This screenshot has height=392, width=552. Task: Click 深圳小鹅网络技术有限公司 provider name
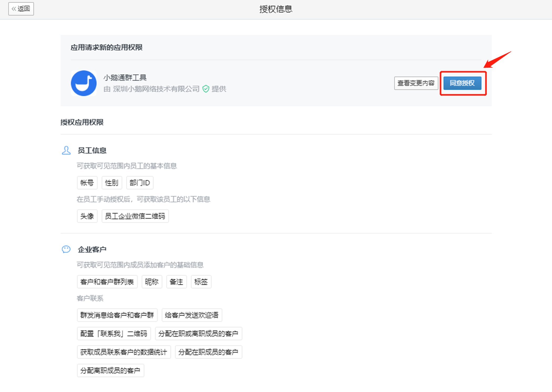(156, 89)
